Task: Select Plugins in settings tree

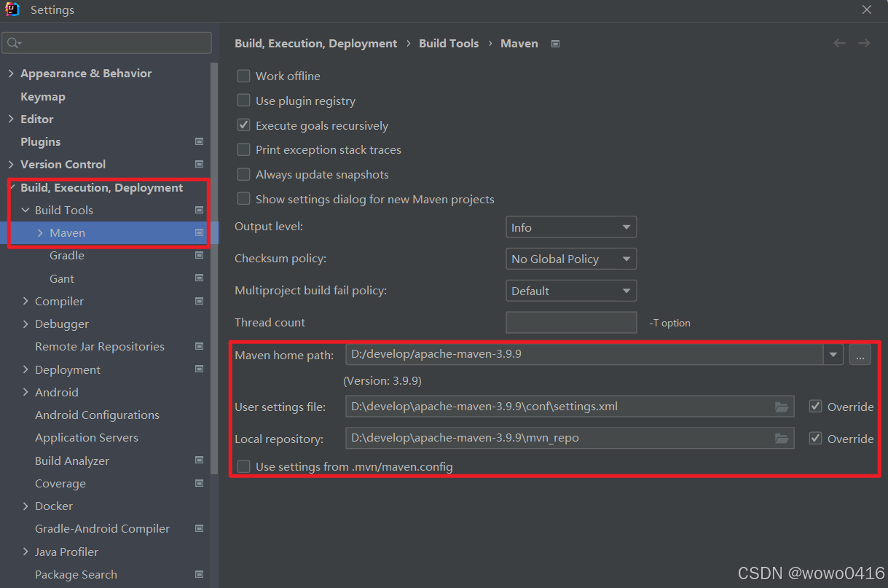Action: [x=40, y=141]
